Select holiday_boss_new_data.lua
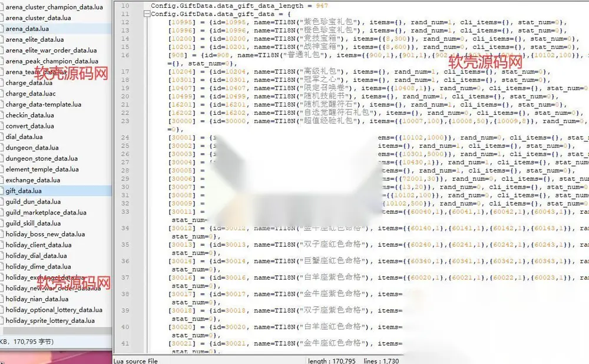 [x=45, y=234]
